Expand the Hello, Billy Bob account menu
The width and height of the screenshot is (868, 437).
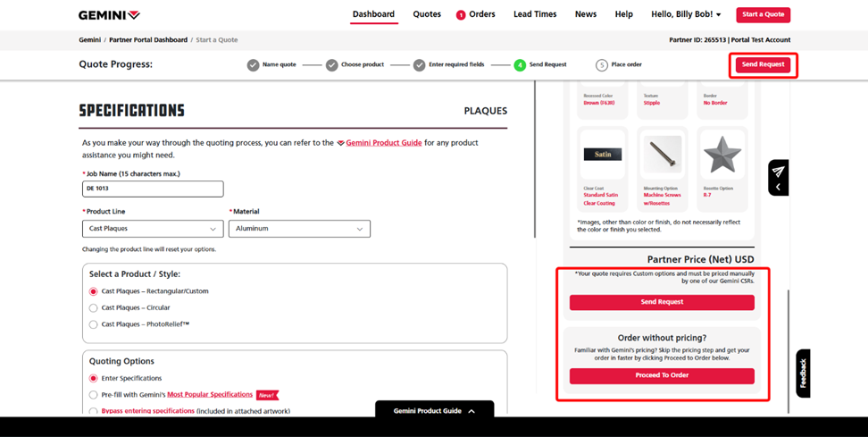[686, 14]
